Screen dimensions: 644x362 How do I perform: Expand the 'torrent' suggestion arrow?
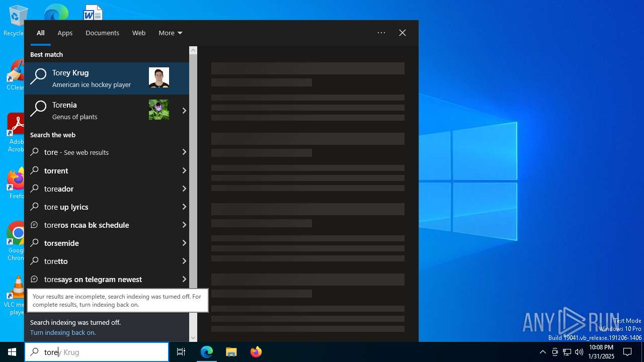184,170
